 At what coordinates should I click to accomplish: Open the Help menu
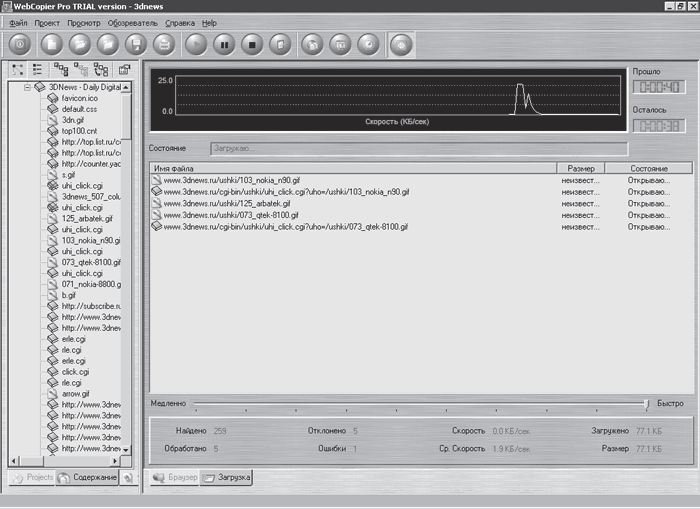pos(209,23)
